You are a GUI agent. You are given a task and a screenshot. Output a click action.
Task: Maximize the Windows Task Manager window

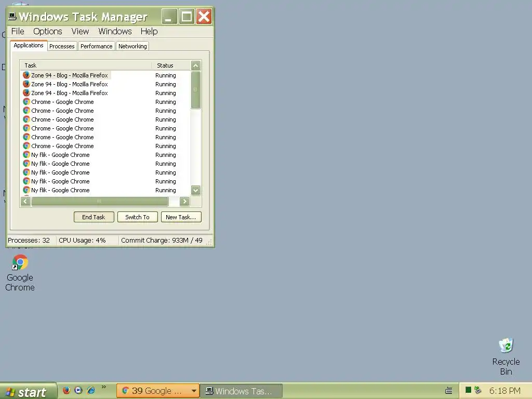(x=187, y=17)
